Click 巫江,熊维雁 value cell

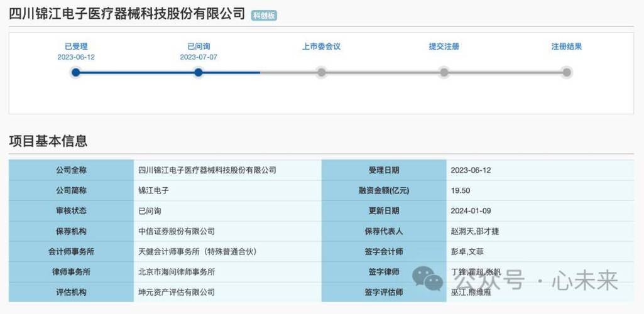(540, 292)
